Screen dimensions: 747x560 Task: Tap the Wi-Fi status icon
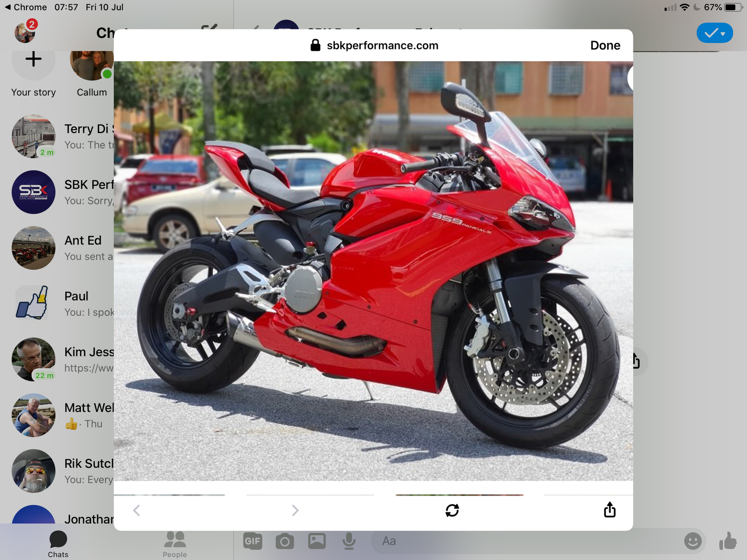click(x=684, y=7)
